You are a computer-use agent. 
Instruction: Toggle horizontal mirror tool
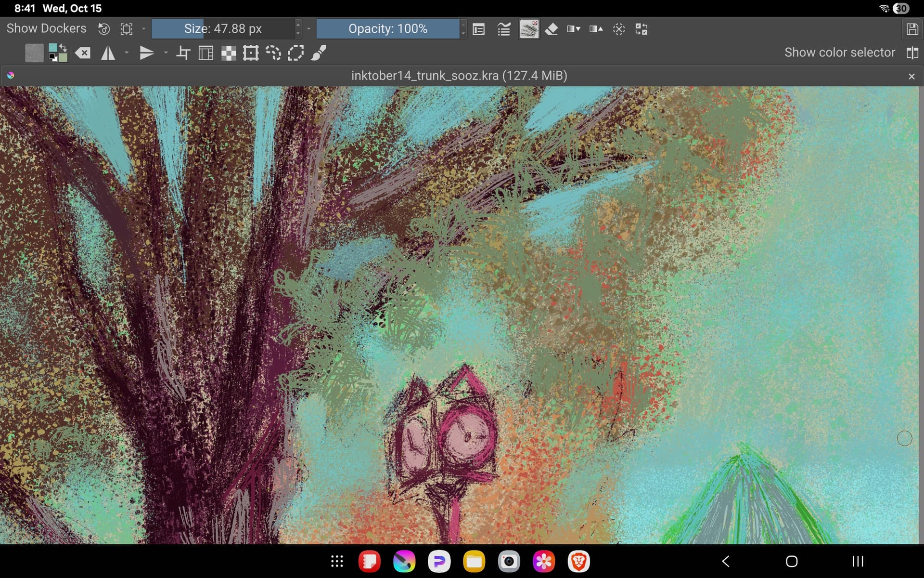(x=108, y=53)
